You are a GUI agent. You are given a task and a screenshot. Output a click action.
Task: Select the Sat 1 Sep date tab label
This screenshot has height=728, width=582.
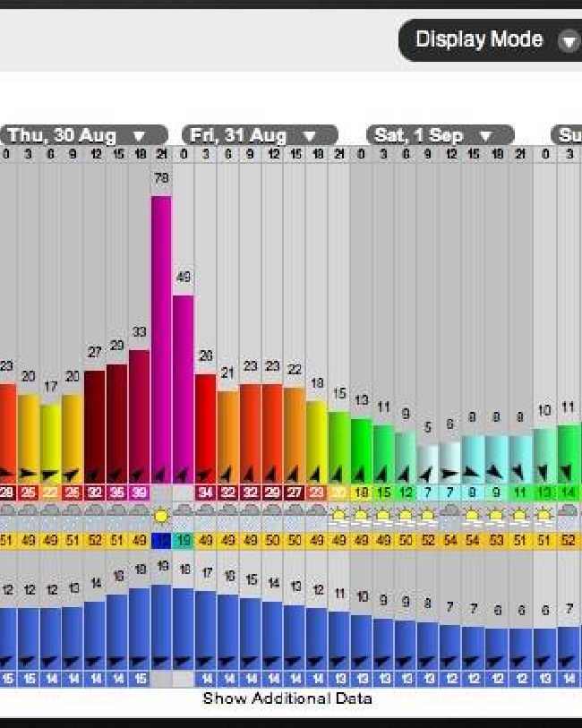tap(419, 135)
